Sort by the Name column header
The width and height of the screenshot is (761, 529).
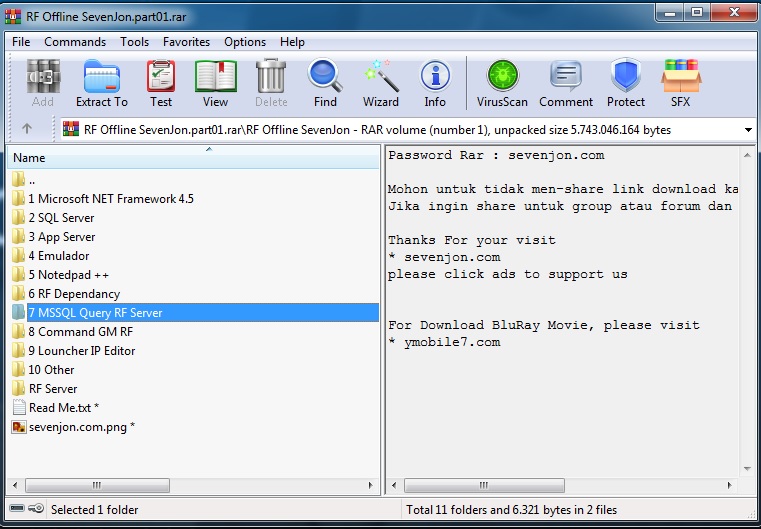193,157
